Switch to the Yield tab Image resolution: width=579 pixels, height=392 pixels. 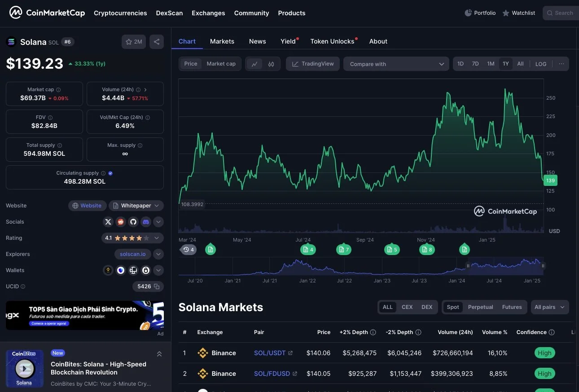288,41
